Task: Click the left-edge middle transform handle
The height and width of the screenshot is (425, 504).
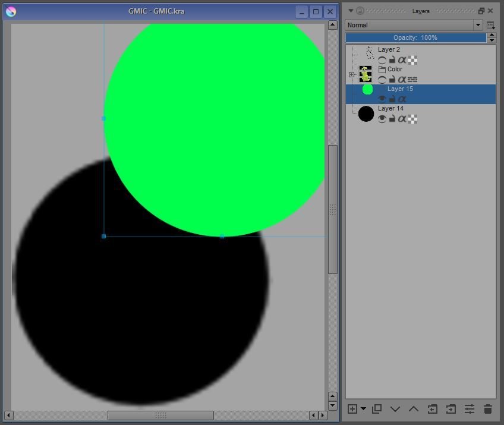Action: 104,119
